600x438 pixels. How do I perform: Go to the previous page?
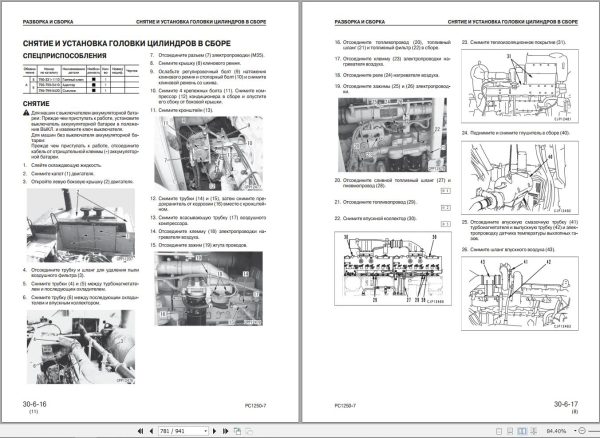[x=151, y=431]
